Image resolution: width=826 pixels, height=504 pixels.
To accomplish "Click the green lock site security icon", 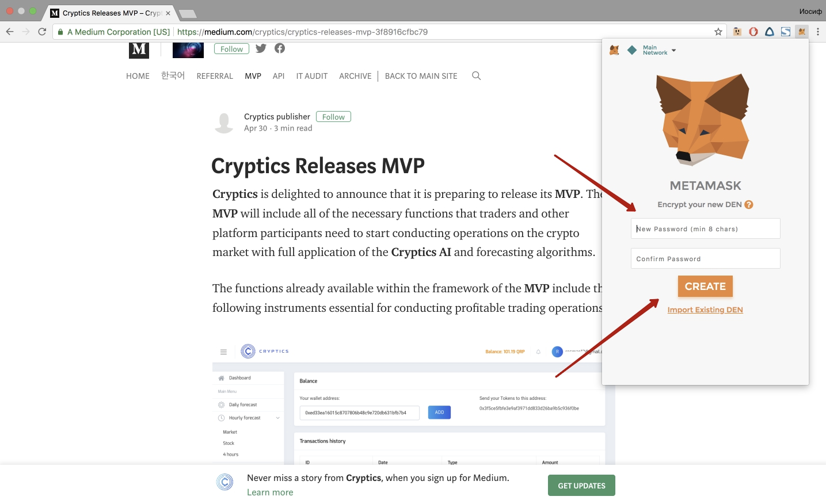I will [60, 32].
